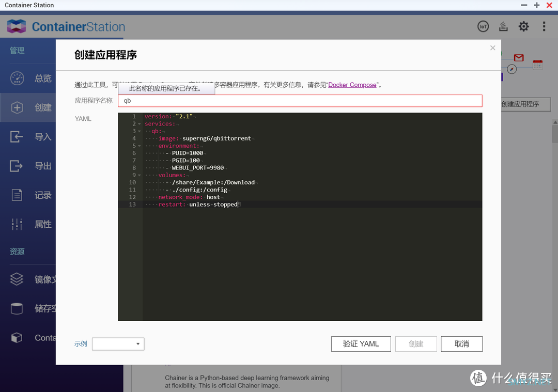
Task: Open 属性 preferences in the sidebar
Action: point(28,224)
